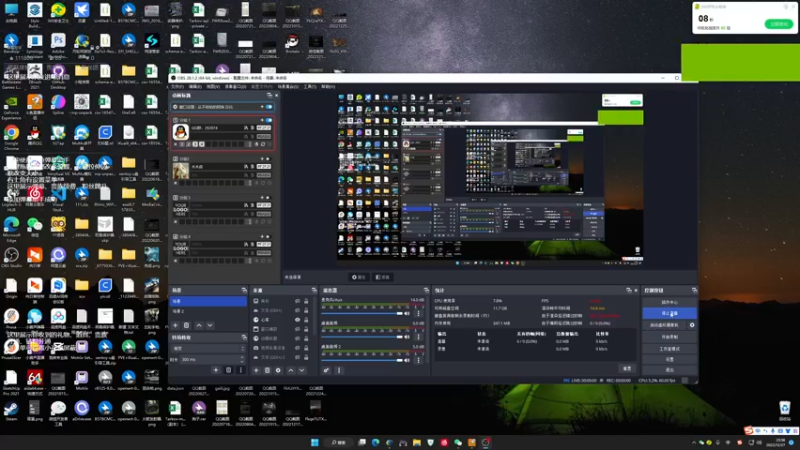
Task: Select the 场景 2 scene
Action: [x=208, y=311]
